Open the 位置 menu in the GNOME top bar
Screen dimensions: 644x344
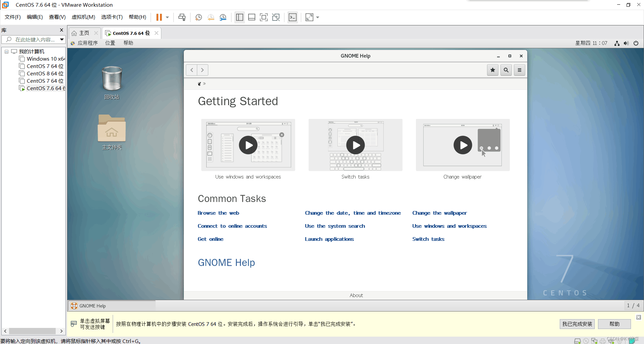coord(110,43)
